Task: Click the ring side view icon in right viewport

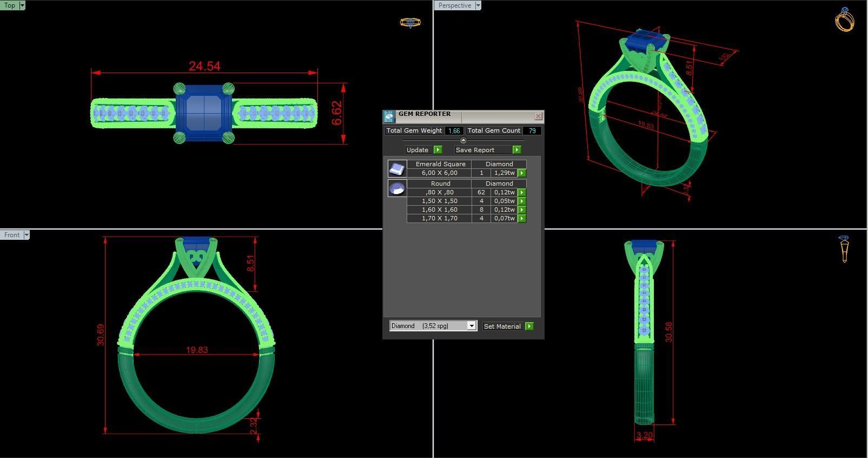Action: coord(844,249)
